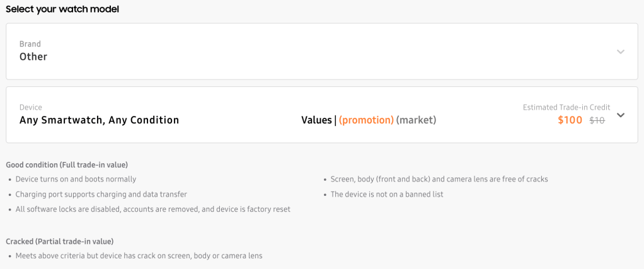Select the Brand field showing Other
This screenshot has width=644, height=269.
pyautogui.click(x=33, y=57)
